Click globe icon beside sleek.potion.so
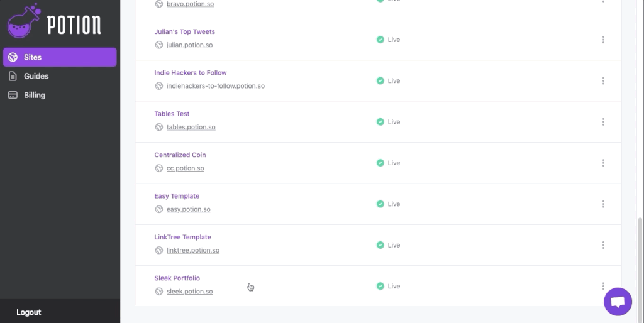Image resolution: width=644 pixels, height=323 pixels. (x=159, y=291)
